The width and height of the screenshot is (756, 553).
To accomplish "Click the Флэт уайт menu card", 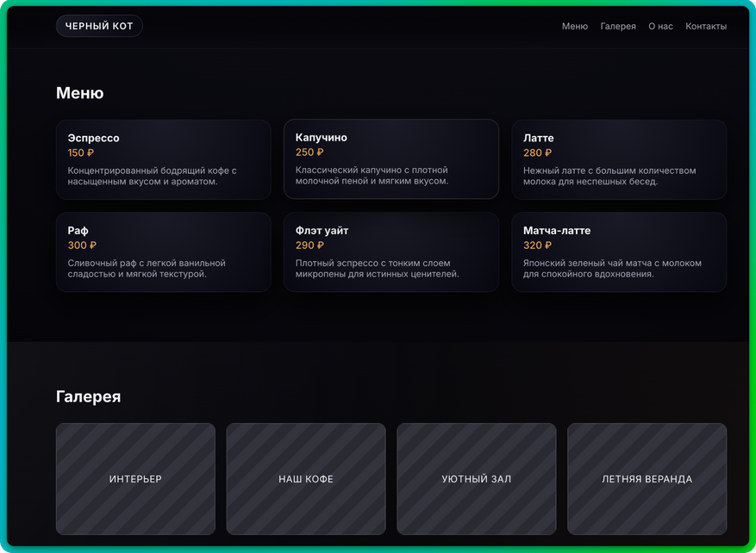I will (391, 252).
